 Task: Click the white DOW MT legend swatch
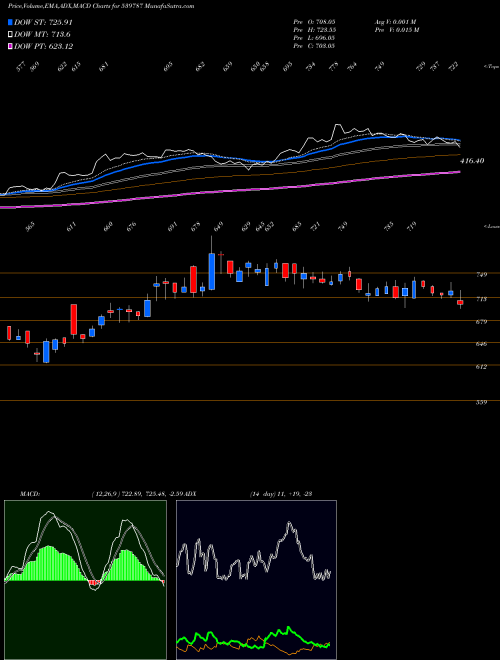pyautogui.click(x=10, y=34)
